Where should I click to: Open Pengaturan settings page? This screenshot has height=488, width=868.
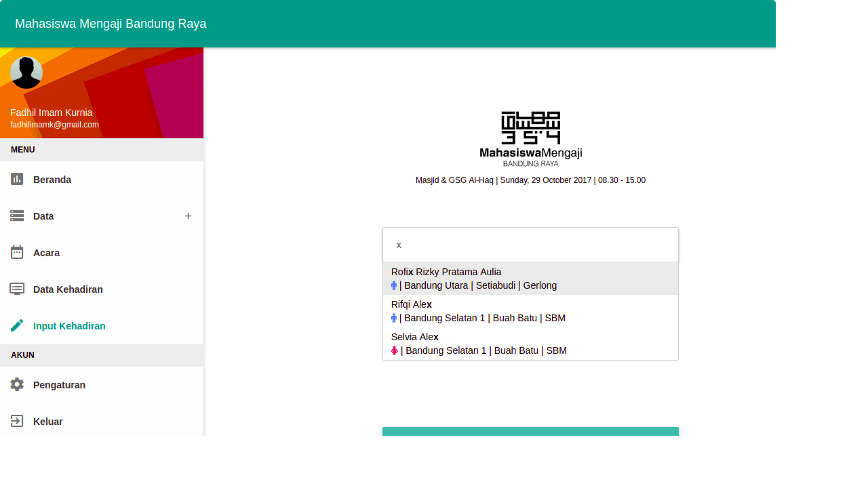102,385
